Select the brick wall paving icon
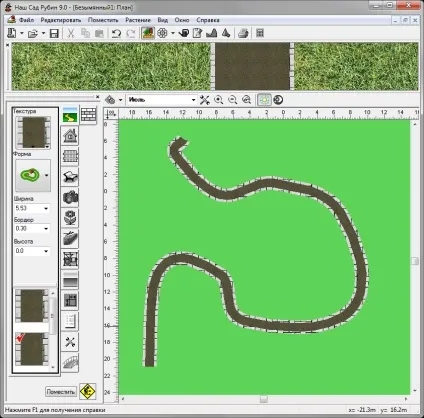Screen dimensions: 424x418 point(88,115)
